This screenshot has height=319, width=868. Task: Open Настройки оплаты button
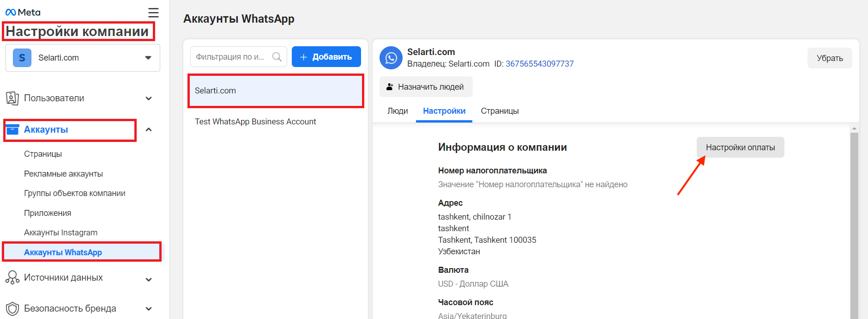coord(740,147)
